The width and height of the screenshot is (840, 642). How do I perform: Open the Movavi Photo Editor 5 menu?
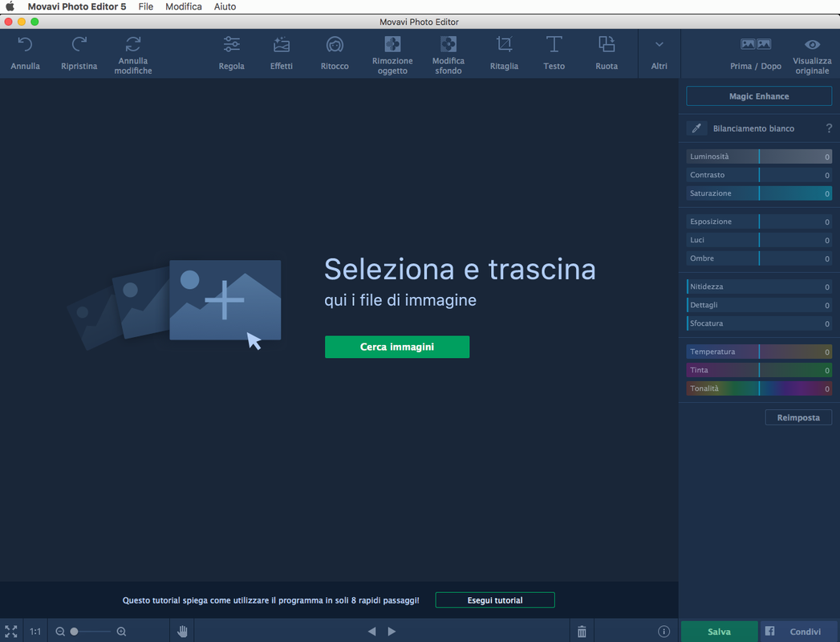77,6
